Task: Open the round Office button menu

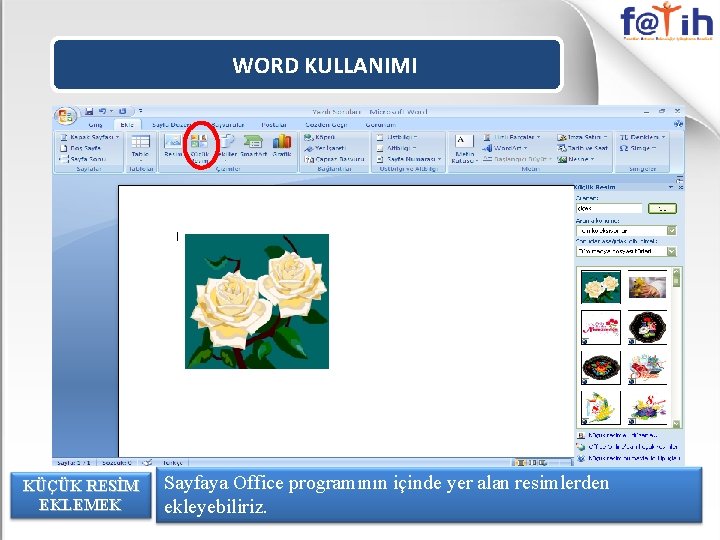Action: [66, 115]
